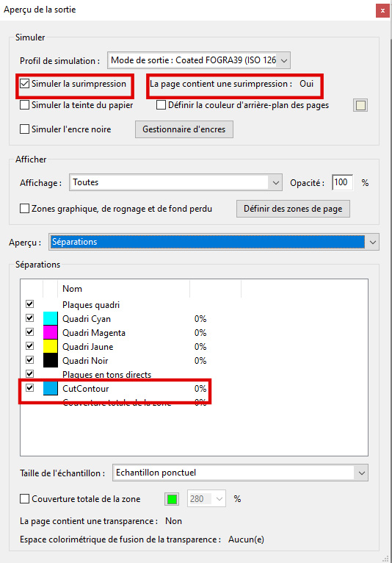
Task: Click the cyan Quadri Cyan color swatch
Action: point(50,318)
